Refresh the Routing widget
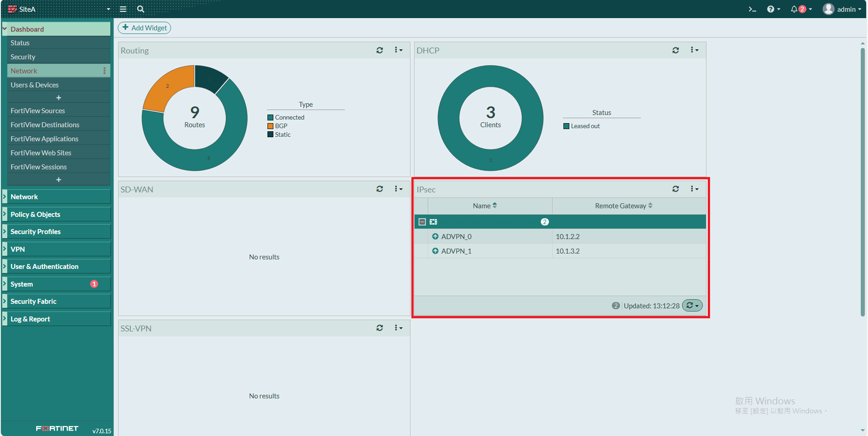 coord(380,50)
